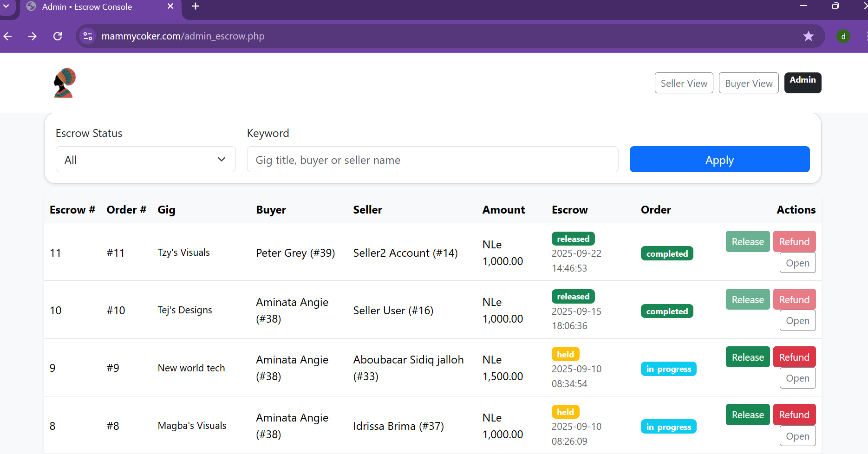Release escrow 9 for New world tech
This screenshot has height=454, width=868.
pos(748,357)
